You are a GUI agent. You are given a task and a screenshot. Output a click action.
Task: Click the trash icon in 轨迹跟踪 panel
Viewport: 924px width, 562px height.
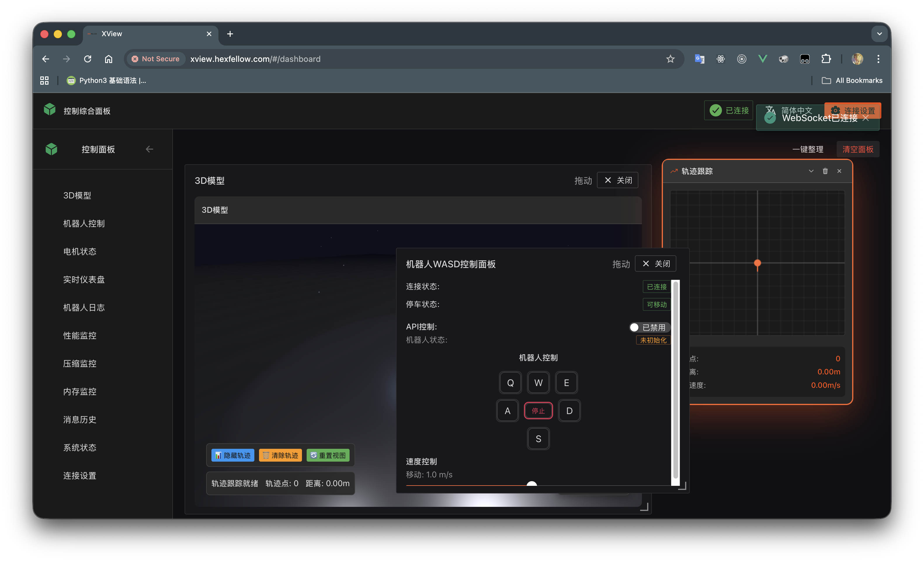pos(825,171)
